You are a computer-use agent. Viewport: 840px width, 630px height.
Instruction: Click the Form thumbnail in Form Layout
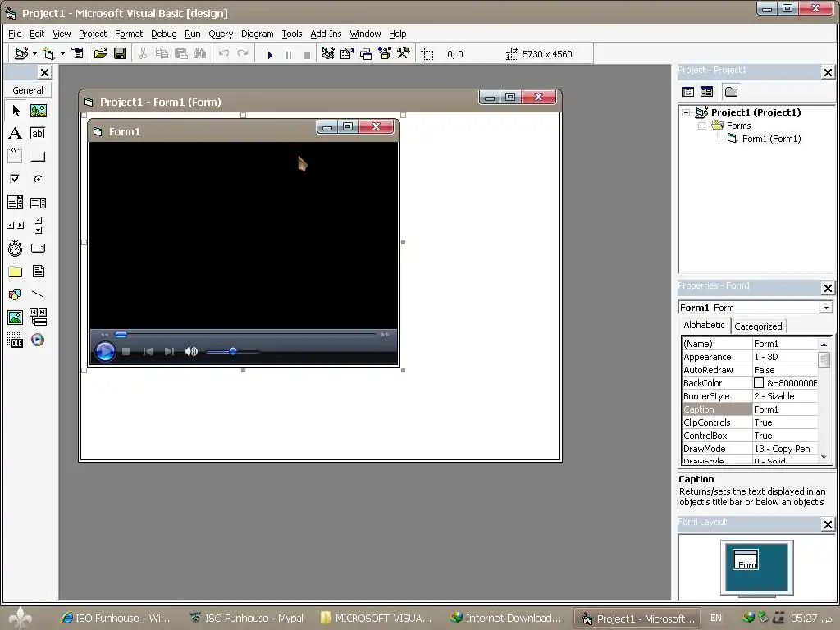pyautogui.click(x=746, y=559)
